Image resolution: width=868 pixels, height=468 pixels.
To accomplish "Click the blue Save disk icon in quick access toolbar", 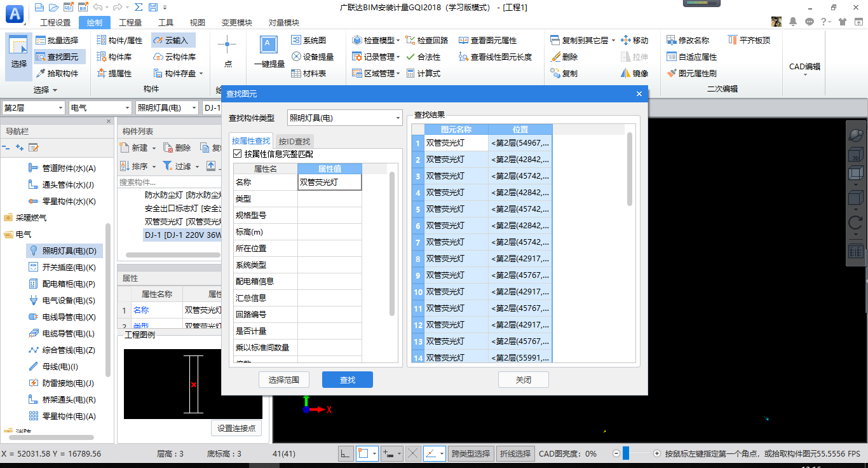I will pyautogui.click(x=153, y=8).
